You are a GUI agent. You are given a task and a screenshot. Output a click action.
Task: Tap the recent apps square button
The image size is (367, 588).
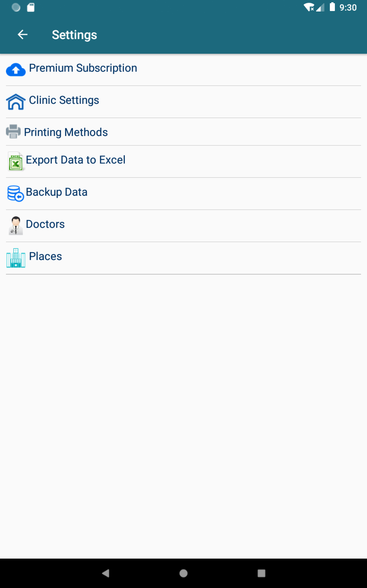(x=261, y=573)
